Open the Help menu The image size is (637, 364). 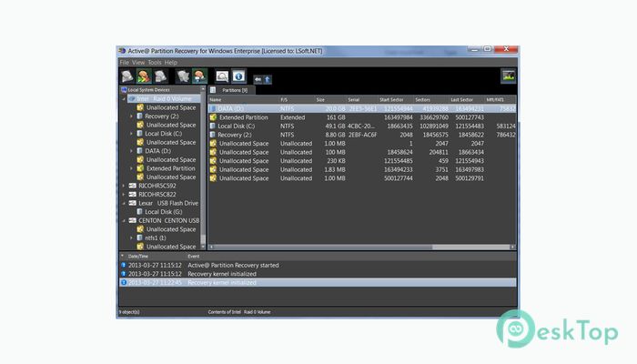171,63
